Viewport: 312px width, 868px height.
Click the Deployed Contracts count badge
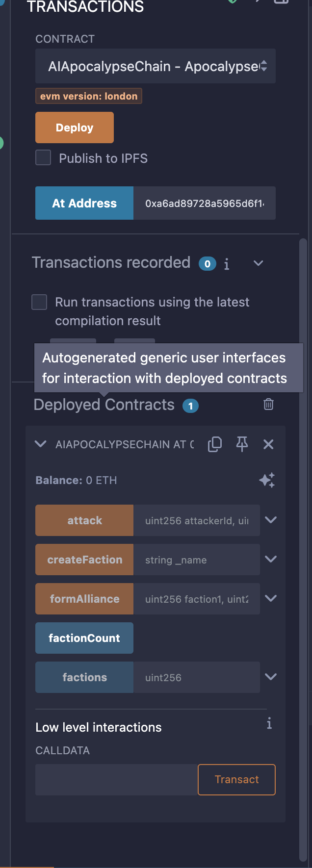coord(190,406)
